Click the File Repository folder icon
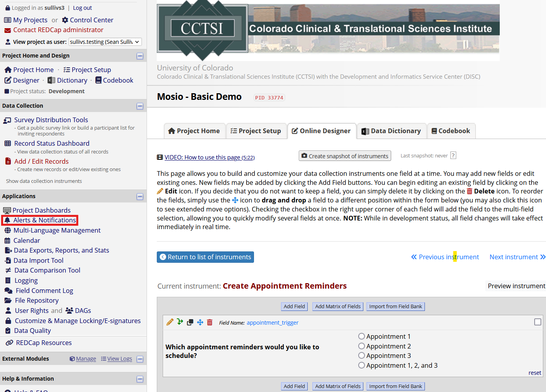546x392 pixels. click(x=8, y=300)
